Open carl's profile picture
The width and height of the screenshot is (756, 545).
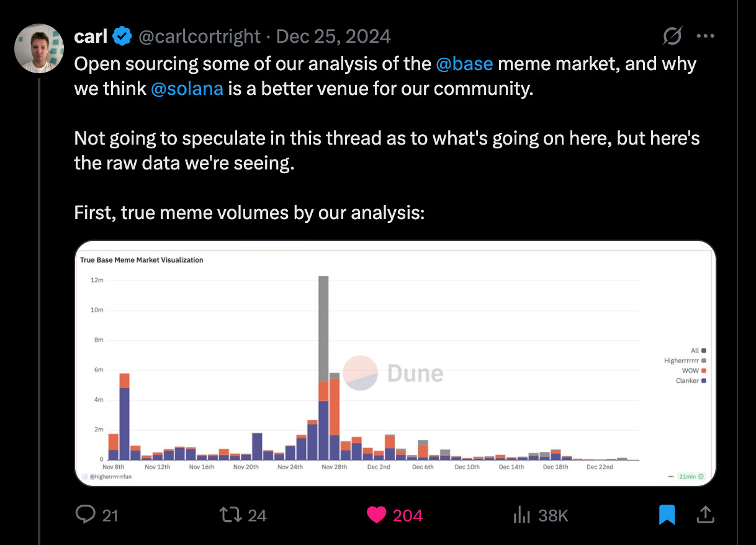(x=38, y=48)
